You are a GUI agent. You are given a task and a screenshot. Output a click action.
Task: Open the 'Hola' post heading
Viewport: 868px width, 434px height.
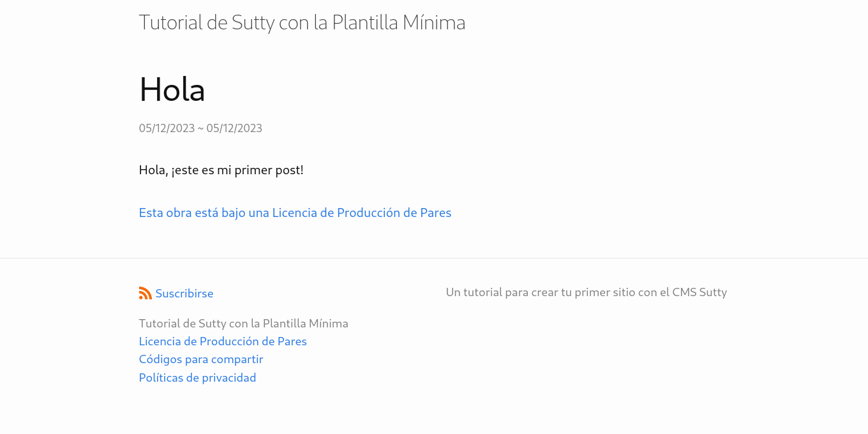[172, 89]
